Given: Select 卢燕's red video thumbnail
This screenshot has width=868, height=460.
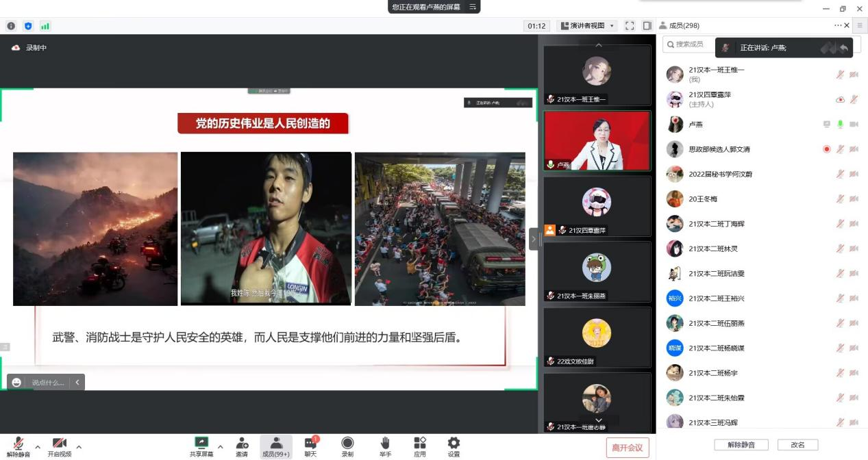Looking at the screenshot, I should click(x=597, y=141).
